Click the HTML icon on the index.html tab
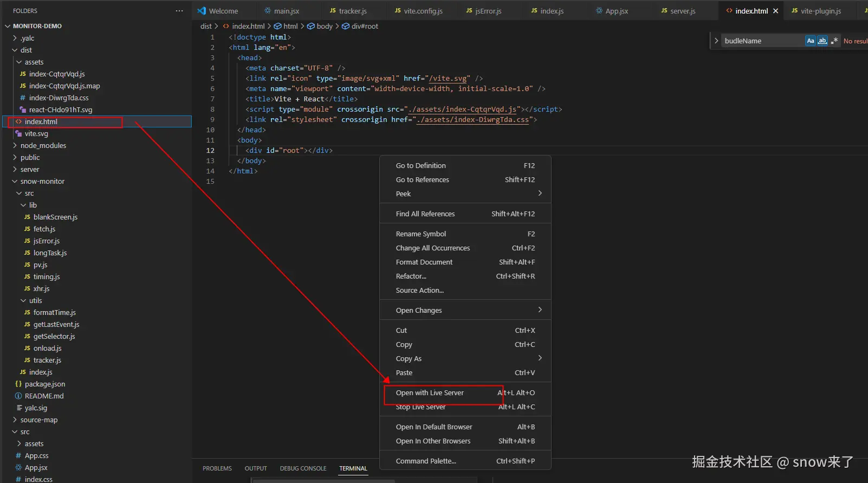This screenshot has height=483, width=868. (x=729, y=11)
